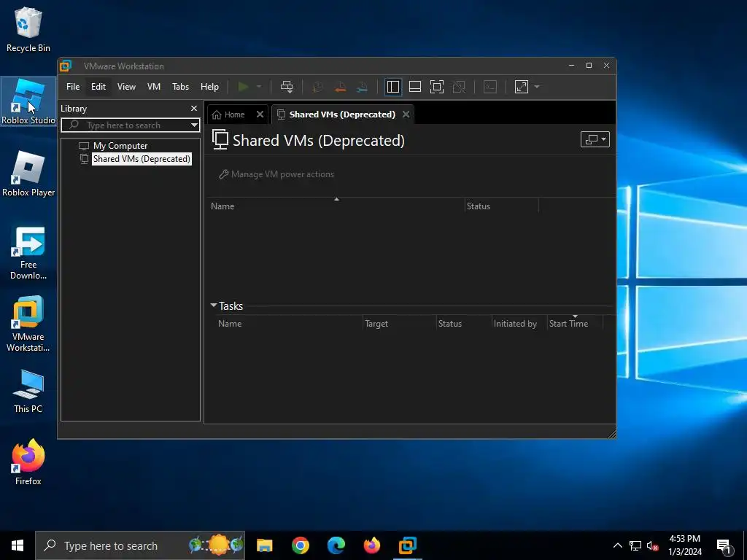Launch Firefox from taskbar
The image size is (747, 560).
[x=371, y=545]
